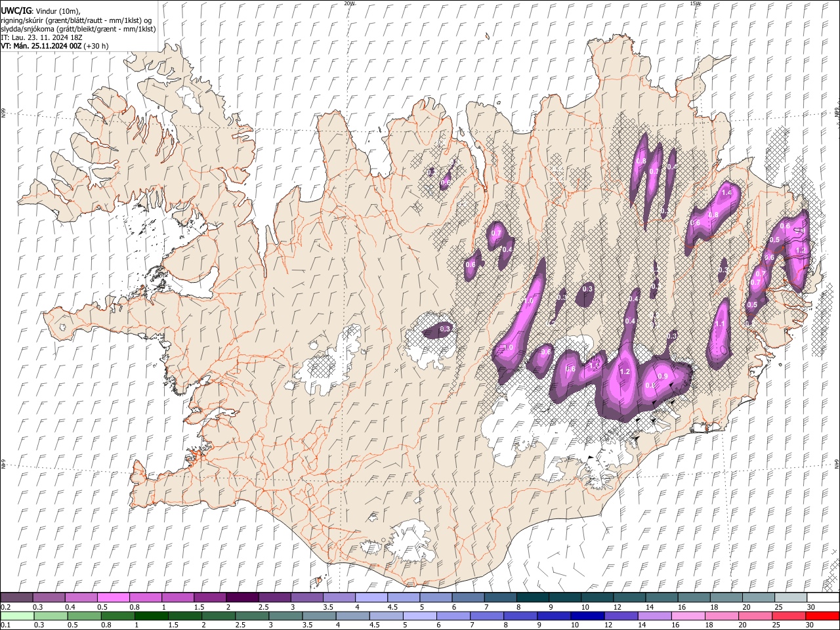This screenshot has width=840, height=630.
Task: Click the violet swatch between 12 and 14, lower legend row
Action: [x=620, y=616]
